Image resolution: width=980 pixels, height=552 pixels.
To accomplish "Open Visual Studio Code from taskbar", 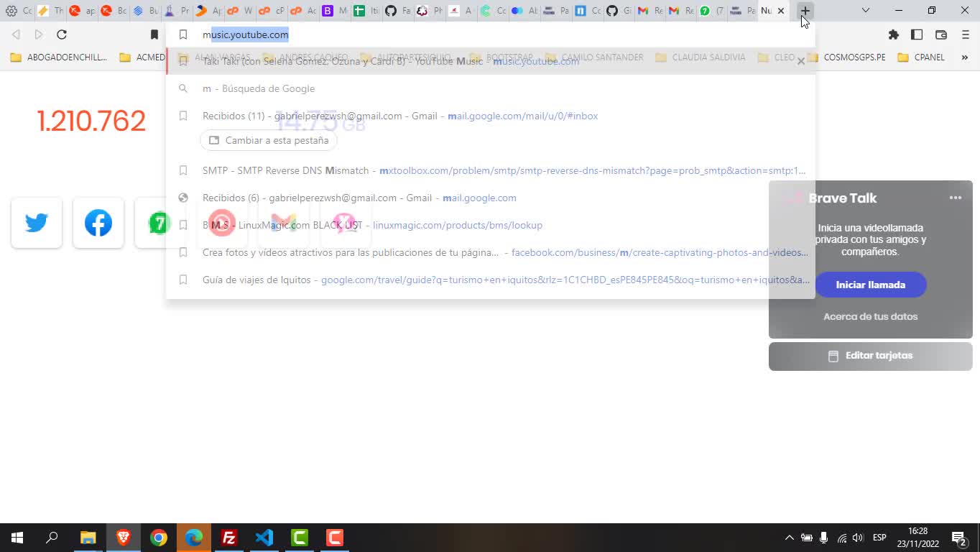I will click(x=264, y=538).
